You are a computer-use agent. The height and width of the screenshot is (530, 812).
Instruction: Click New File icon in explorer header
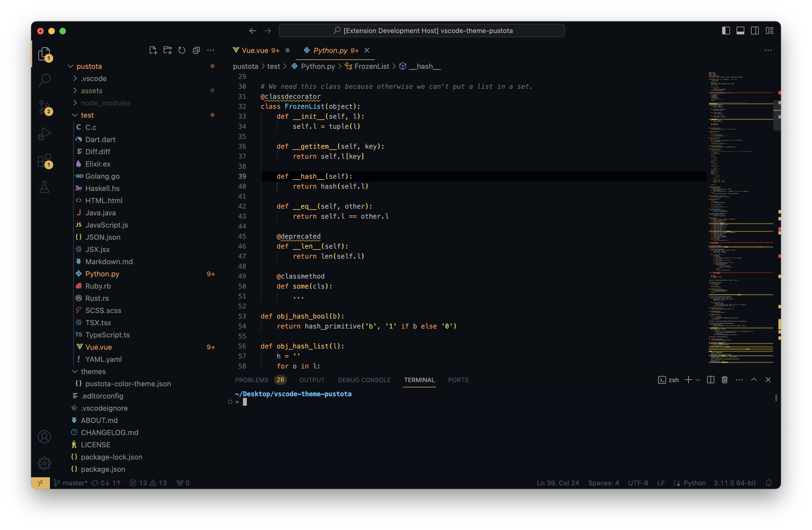click(153, 51)
